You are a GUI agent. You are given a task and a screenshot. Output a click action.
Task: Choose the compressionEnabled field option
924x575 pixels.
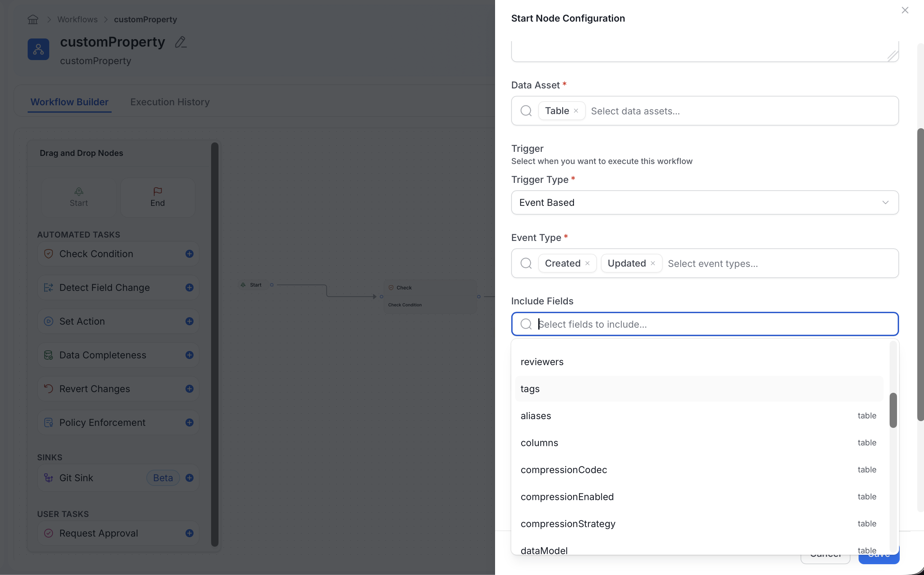(699, 497)
